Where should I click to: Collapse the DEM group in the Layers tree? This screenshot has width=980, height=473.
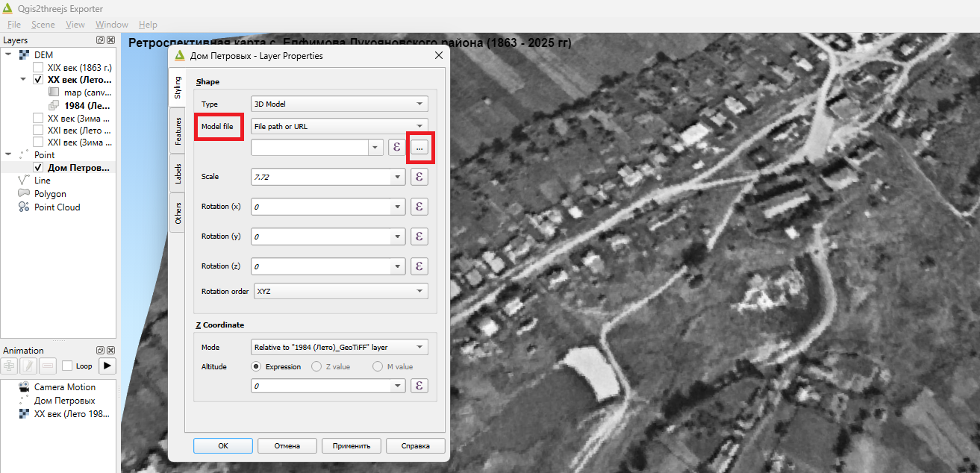(x=8, y=54)
